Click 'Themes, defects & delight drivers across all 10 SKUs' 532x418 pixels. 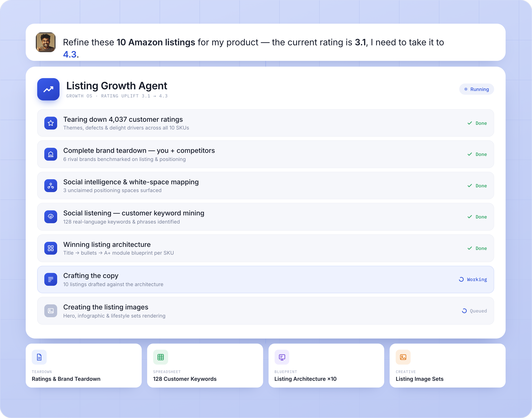[126, 128]
